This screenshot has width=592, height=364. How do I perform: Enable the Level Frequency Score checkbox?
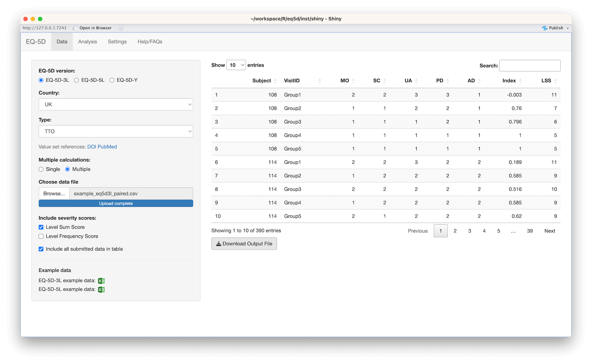[41, 236]
